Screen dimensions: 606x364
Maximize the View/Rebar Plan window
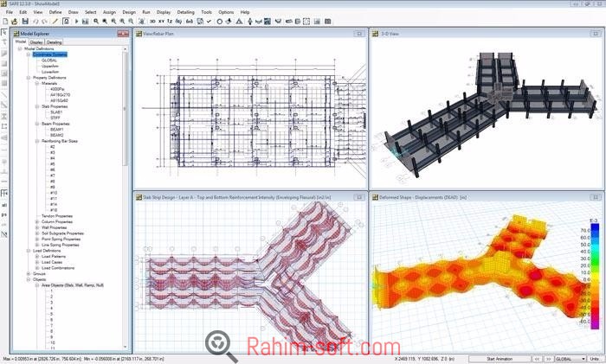[x=359, y=34]
